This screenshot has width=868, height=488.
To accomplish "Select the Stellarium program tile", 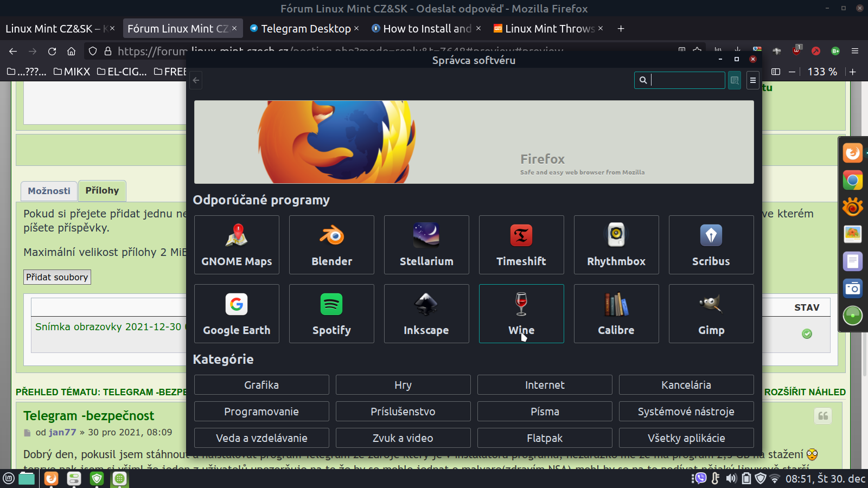I will (x=426, y=245).
